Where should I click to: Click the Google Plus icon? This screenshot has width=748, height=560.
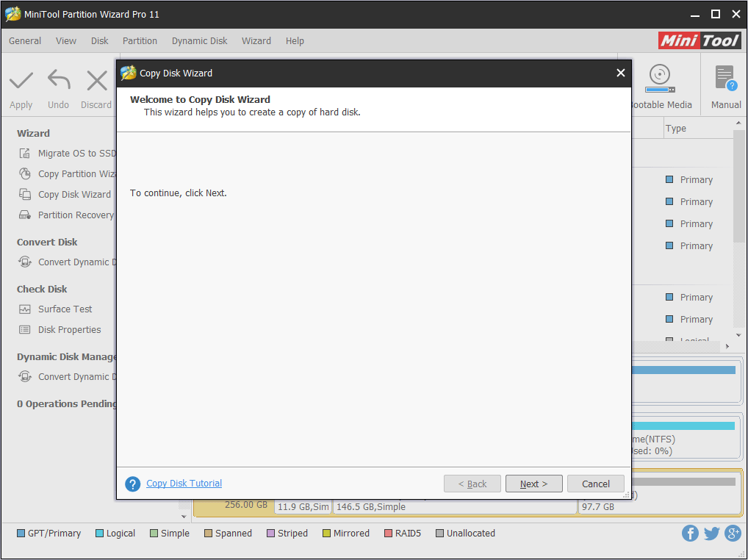click(x=733, y=534)
